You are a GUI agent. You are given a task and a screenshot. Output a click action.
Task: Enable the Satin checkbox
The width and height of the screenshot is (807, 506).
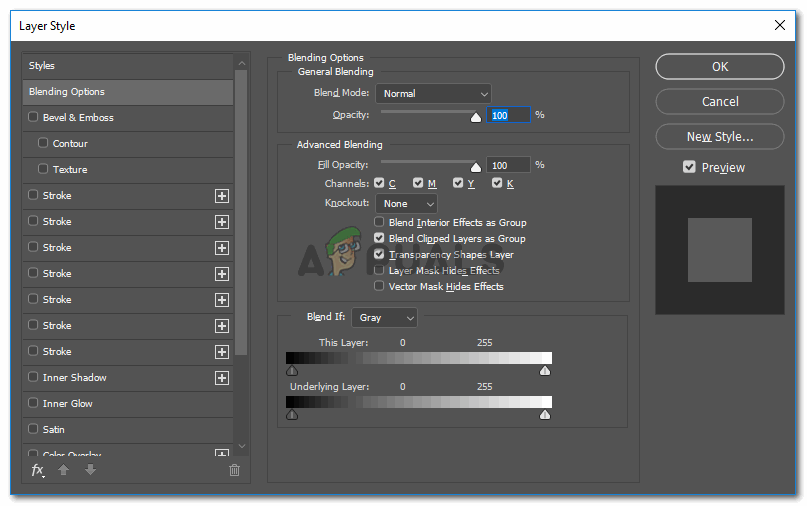33,429
